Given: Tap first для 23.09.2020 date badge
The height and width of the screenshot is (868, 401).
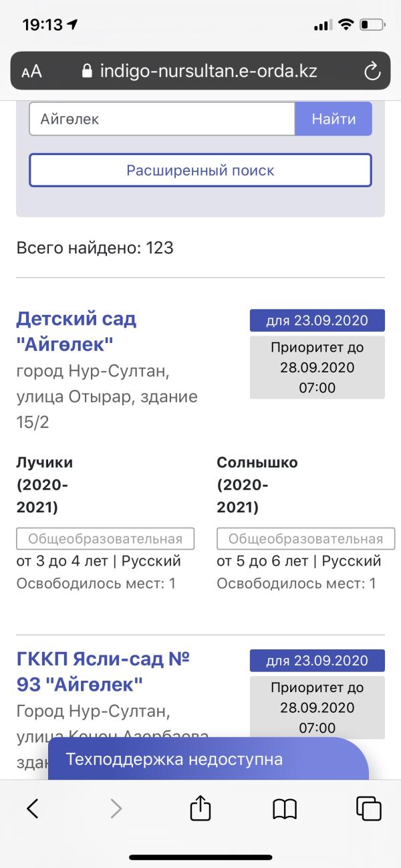Looking at the screenshot, I should (x=317, y=320).
